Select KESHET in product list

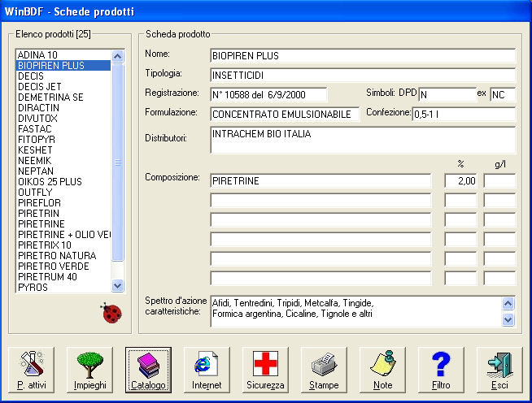(x=63, y=149)
